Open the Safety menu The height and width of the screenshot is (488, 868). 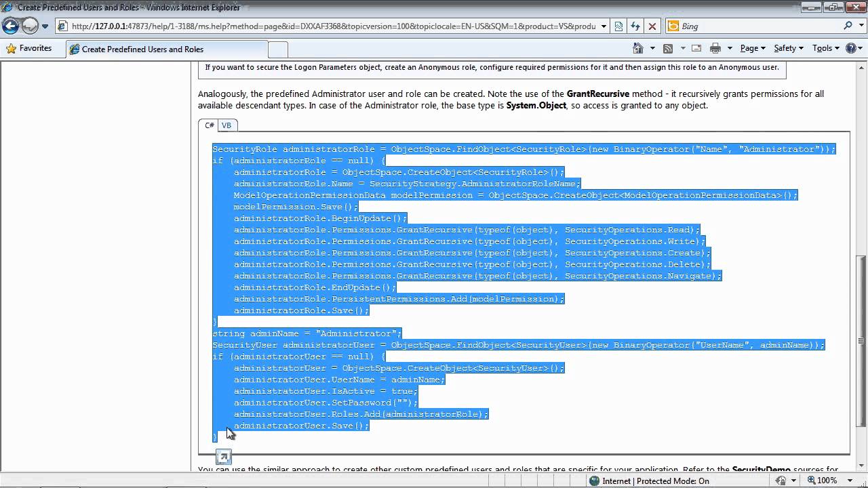[789, 48]
